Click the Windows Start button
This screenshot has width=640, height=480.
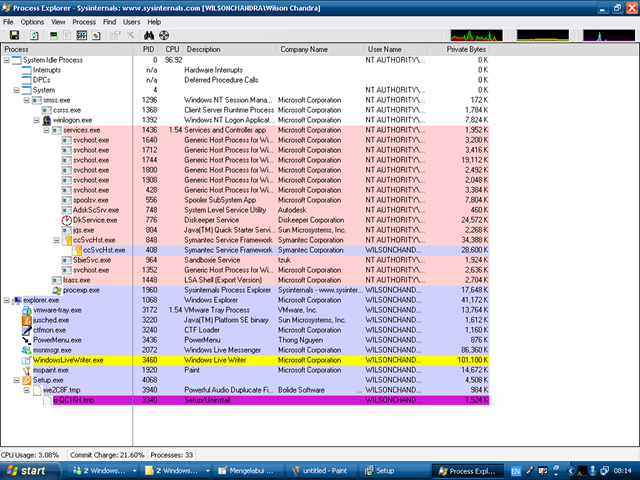click(27, 470)
